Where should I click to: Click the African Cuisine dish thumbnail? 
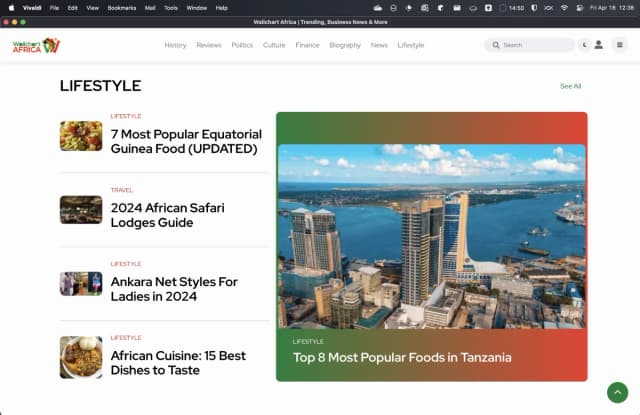point(81,357)
